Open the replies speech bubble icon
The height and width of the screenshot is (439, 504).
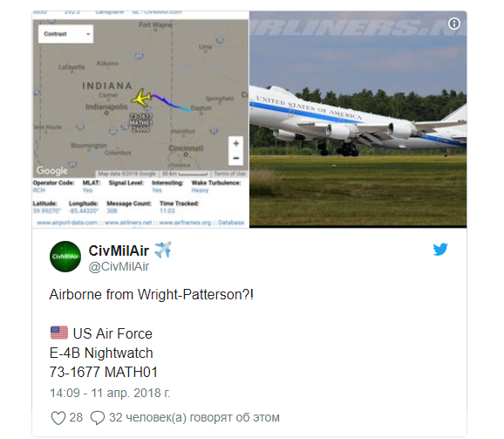coord(98,418)
